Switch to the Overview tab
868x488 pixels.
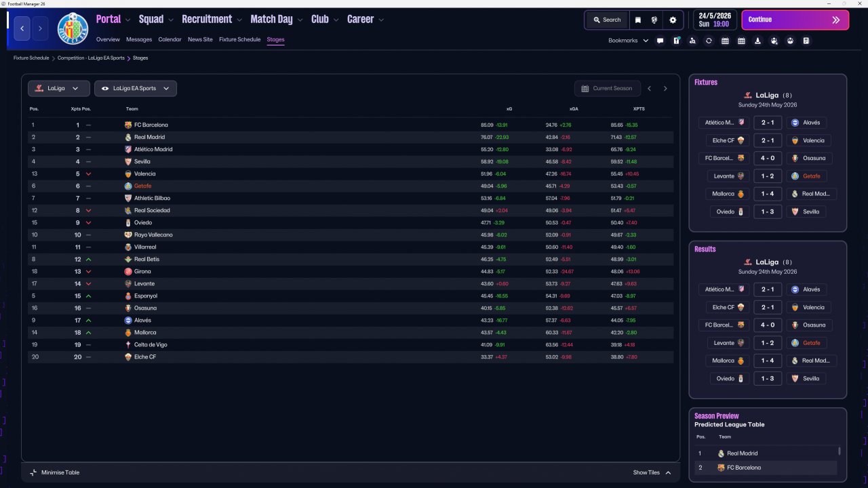coord(108,39)
